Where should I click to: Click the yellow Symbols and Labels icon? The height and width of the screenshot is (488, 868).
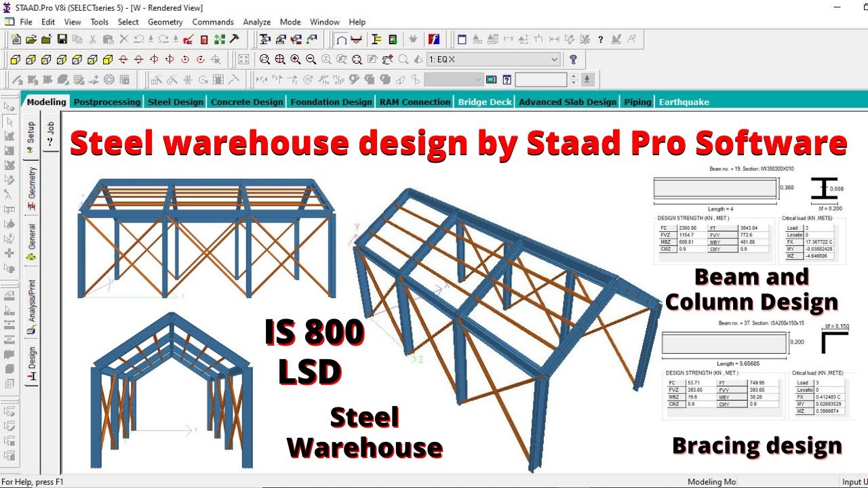tap(376, 39)
